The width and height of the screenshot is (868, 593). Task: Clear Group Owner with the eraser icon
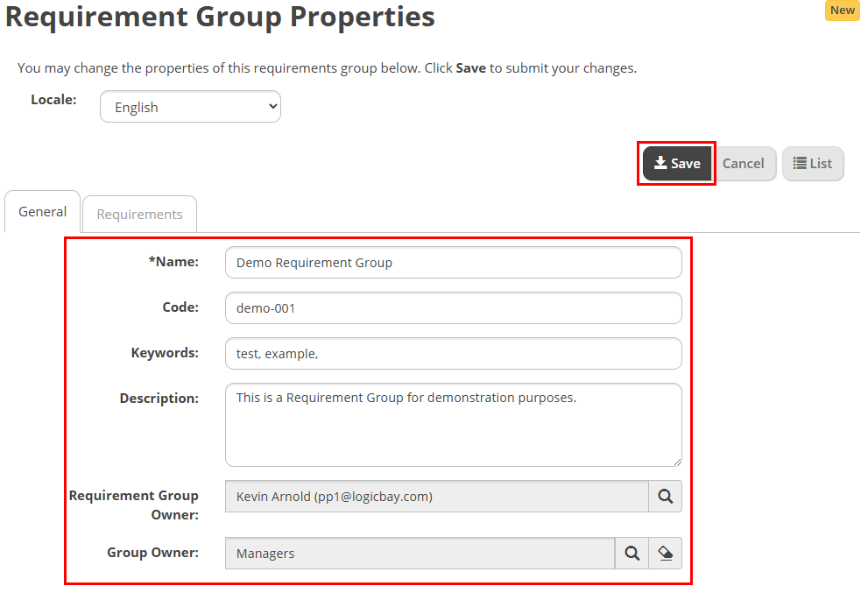(665, 554)
